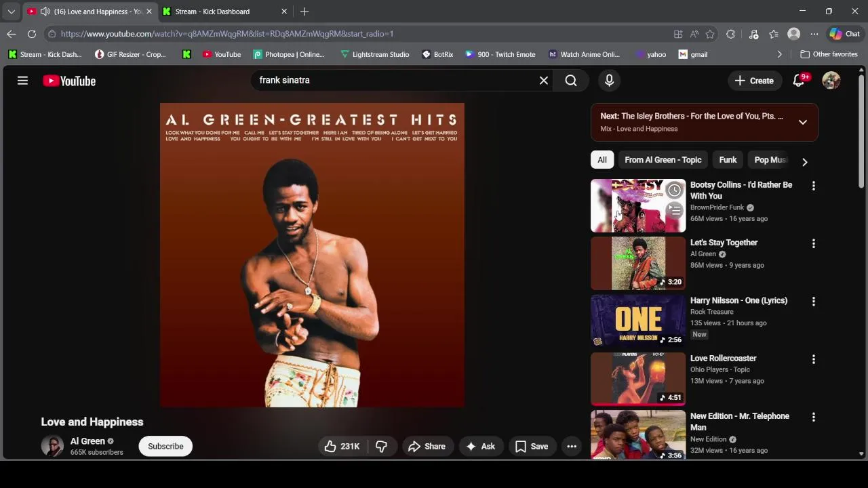Go to YouTube home via logo
The width and height of the screenshot is (868, 488).
[69, 81]
